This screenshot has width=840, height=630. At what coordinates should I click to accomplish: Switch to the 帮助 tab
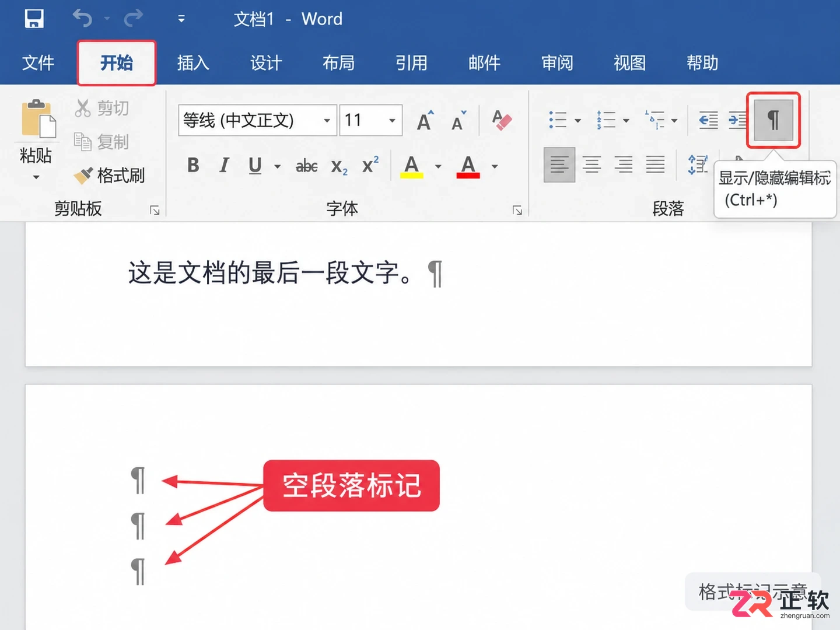702,62
